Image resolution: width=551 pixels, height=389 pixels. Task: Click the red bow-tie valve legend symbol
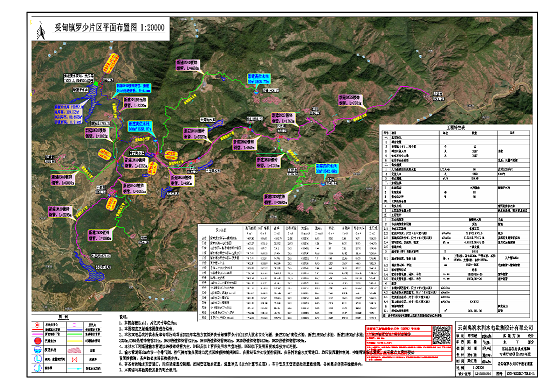tap(74, 359)
